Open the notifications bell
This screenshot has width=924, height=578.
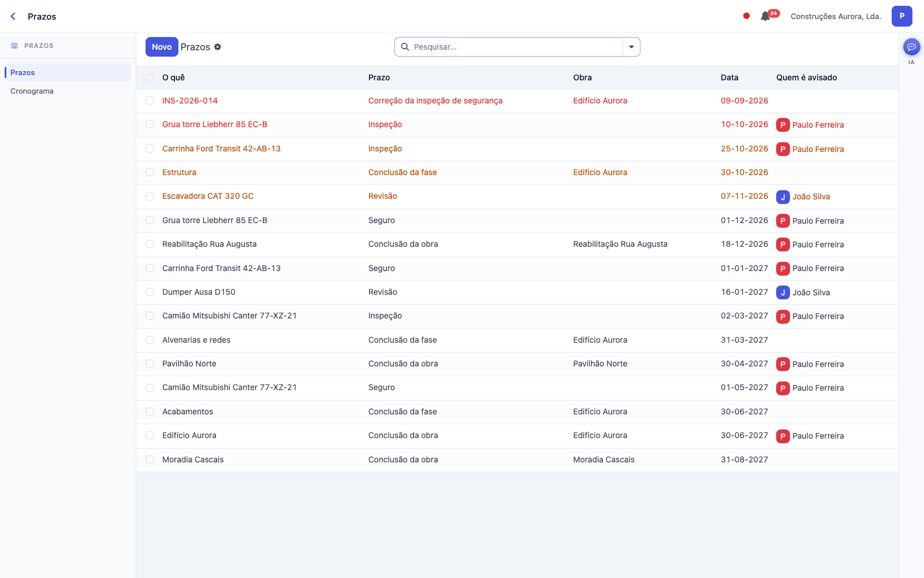click(766, 16)
